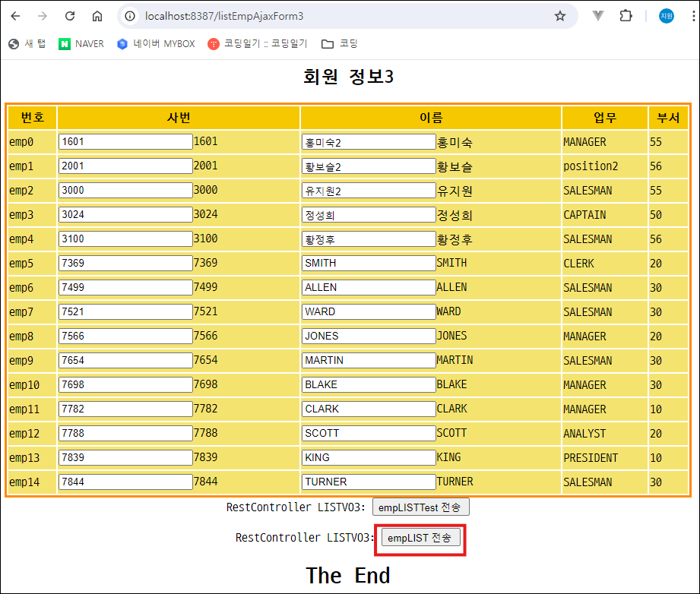Edit the name input containing 황정후
The width and height of the screenshot is (700, 594).
click(369, 239)
